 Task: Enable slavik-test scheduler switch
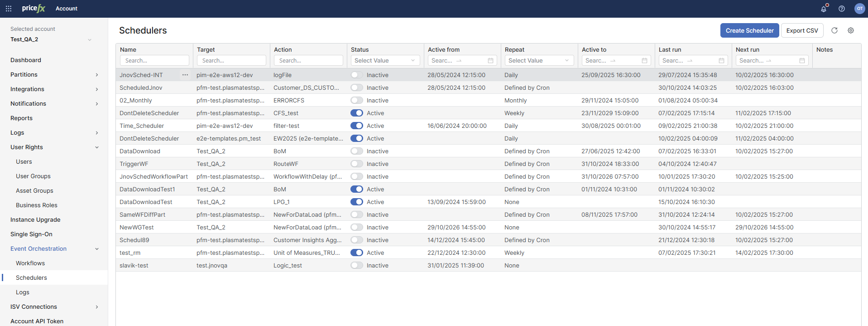pos(357,265)
